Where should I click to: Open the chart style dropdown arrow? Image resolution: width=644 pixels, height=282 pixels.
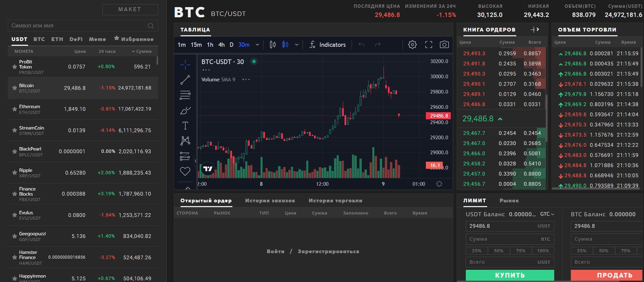[297, 45]
